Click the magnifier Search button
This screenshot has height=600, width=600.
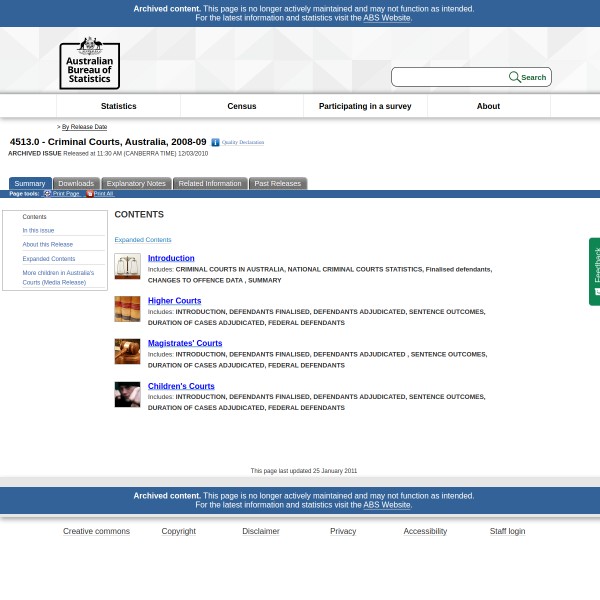527,77
